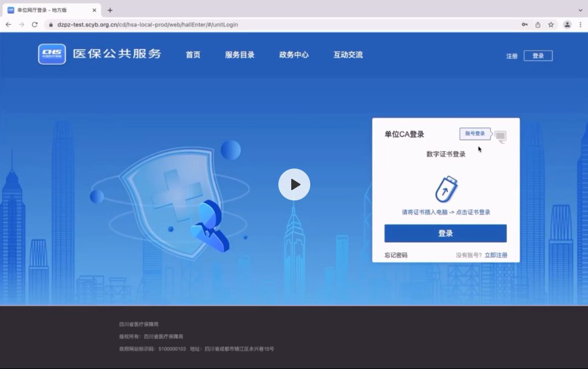Screen dimensions: 588x369
Task: Click the 注册 link in the header
Action: (x=512, y=56)
